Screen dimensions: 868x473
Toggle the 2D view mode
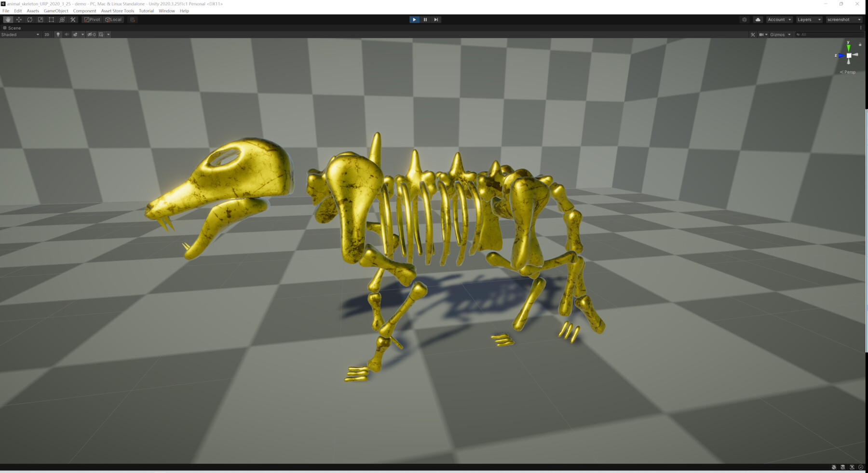(x=47, y=34)
